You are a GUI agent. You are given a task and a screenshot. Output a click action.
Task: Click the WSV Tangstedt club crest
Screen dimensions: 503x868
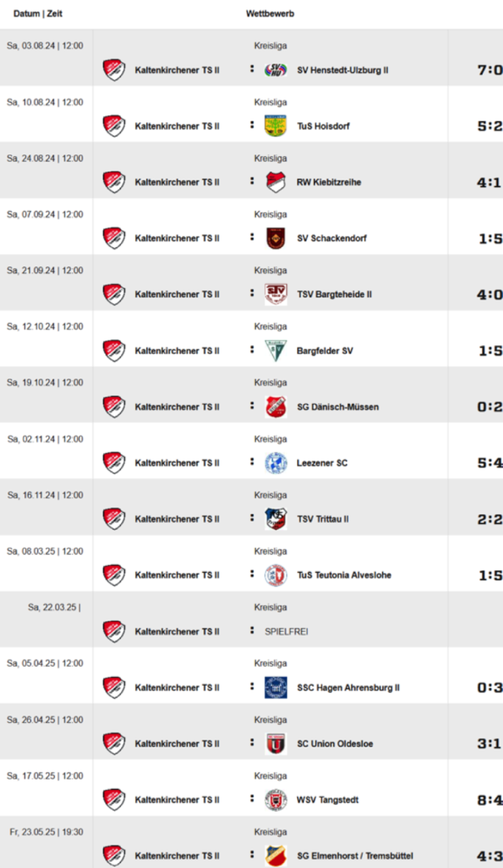276,800
